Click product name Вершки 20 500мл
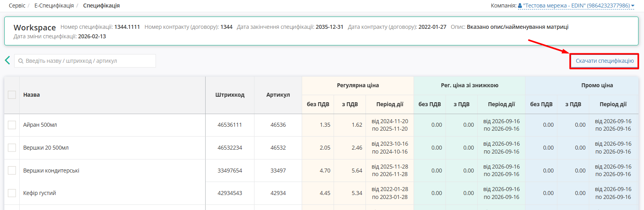 46,148
